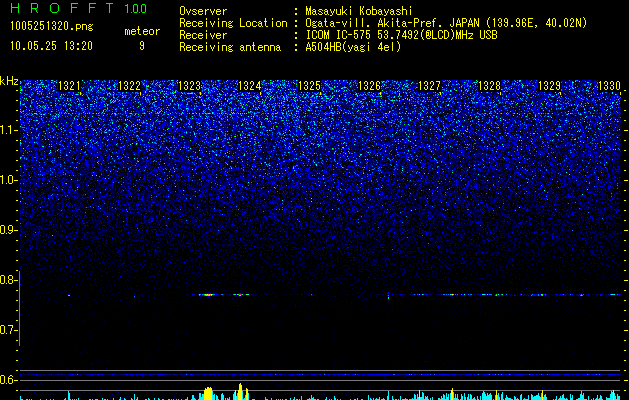Click the 0.9 frequency axis label

click(9, 230)
